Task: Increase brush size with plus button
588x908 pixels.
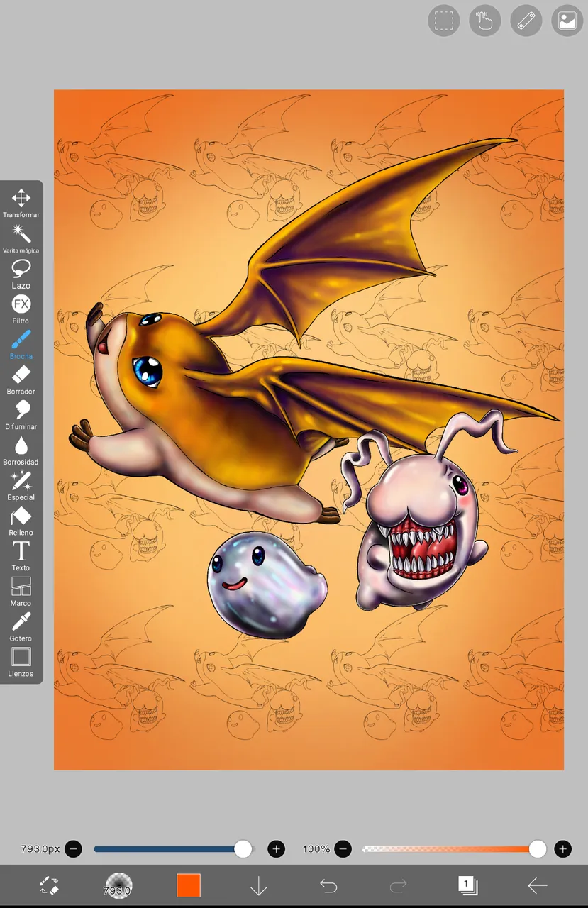Action: (x=276, y=848)
